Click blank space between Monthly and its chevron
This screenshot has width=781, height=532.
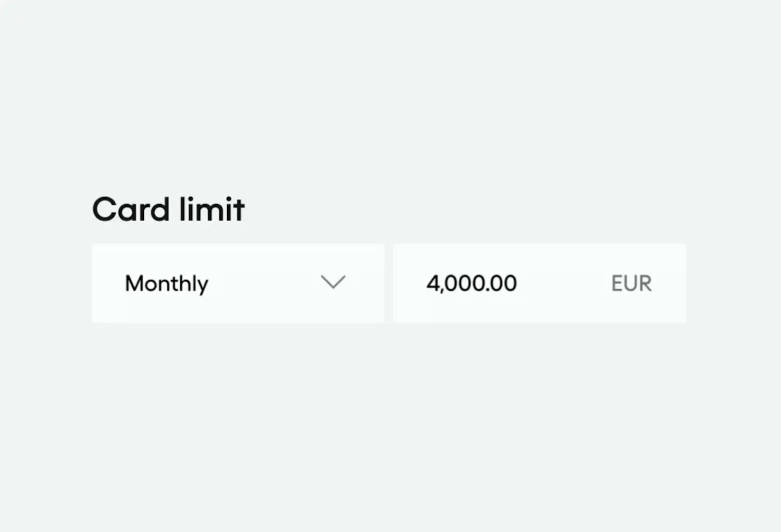pos(265,284)
